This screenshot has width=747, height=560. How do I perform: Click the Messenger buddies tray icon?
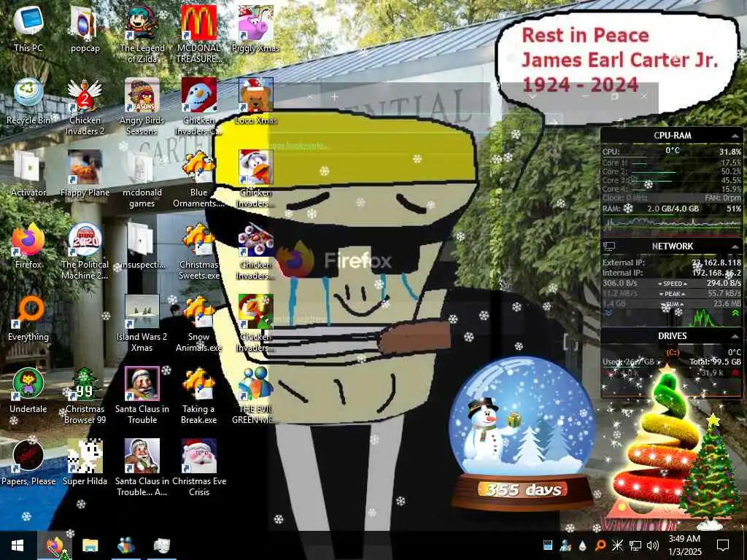(x=565, y=545)
